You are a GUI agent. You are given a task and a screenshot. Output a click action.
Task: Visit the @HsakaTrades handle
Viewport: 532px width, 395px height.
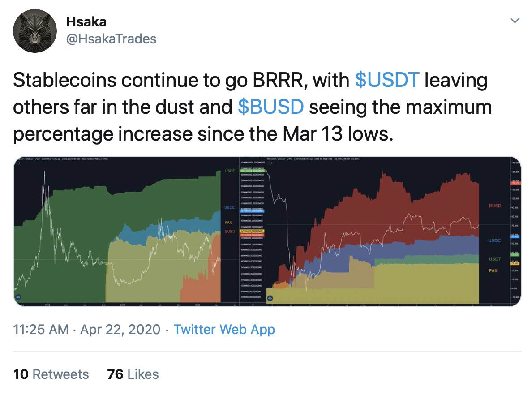[x=112, y=39]
